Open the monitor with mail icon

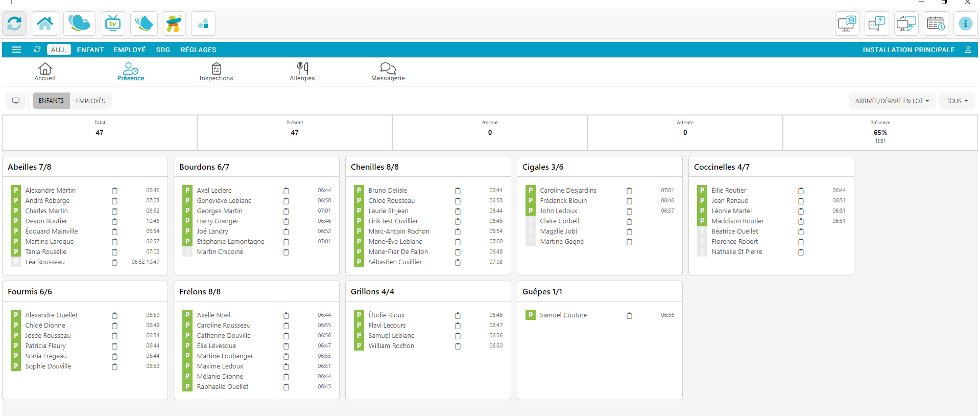(847, 24)
